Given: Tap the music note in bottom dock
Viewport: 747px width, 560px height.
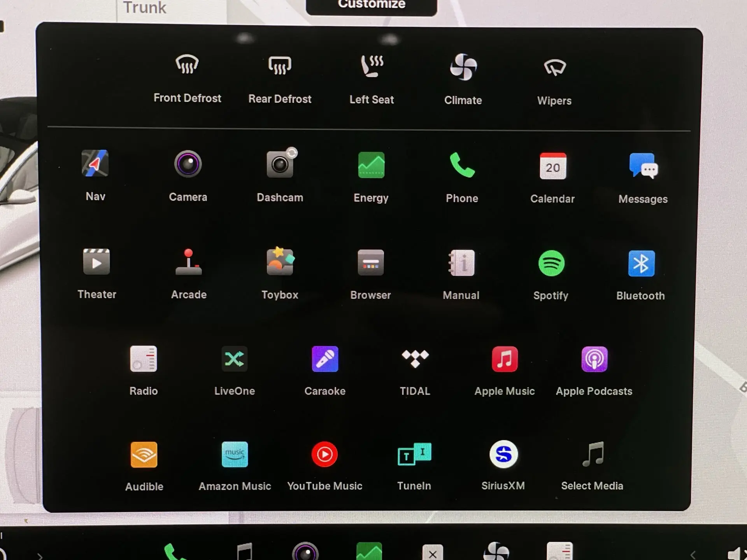Looking at the screenshot, I should 245,551.
